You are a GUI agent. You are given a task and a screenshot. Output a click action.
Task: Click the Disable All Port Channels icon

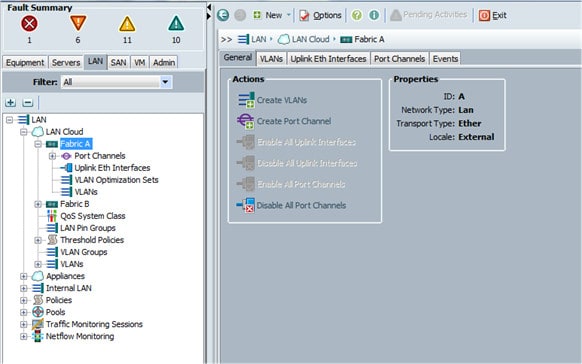[246, 205]
